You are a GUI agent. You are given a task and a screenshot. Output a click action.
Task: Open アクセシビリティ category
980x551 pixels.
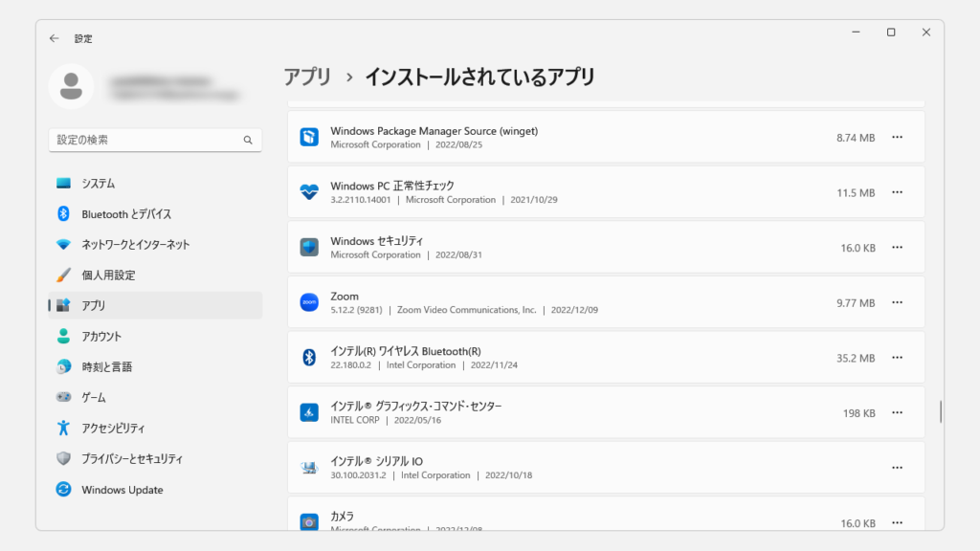pyautogui.click(x=155, y=428)
